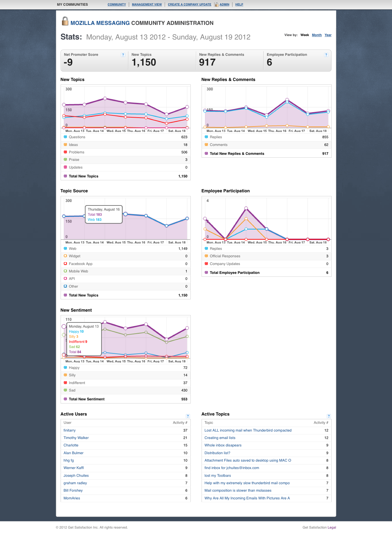Open the Active Topics help icon
This screenshot has width=392, height=534.
[329, 416]
